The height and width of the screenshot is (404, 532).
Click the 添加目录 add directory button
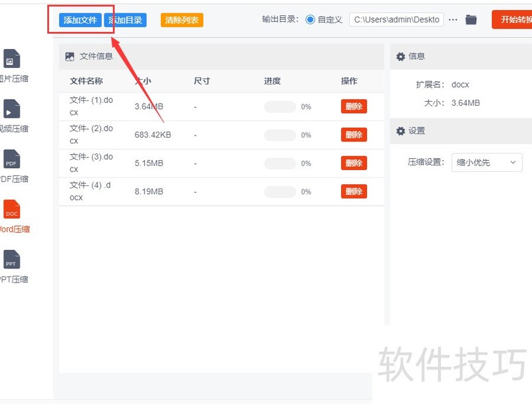(126, 19)
